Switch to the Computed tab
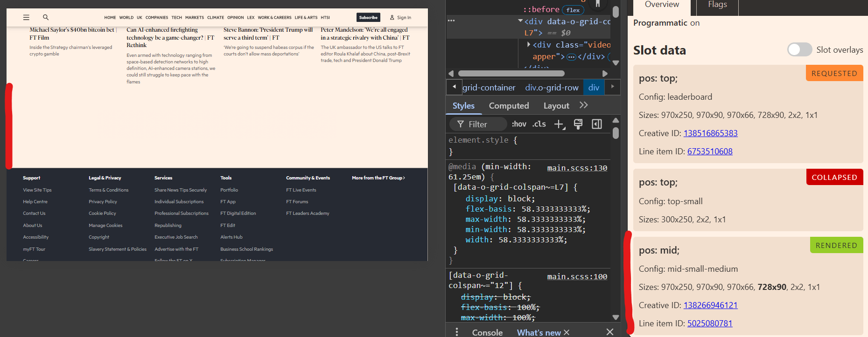The width and height of the screenshot is (868, 337). tap(509, 106)
